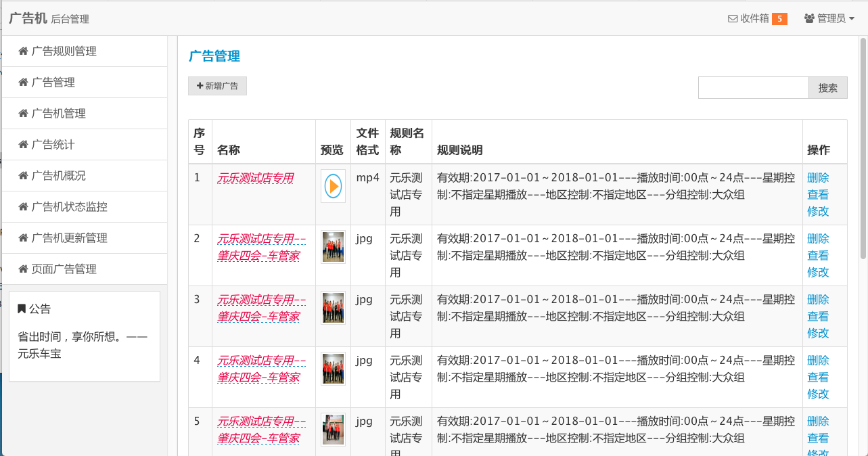Open ad name link in row 1

tap(255, 178)
